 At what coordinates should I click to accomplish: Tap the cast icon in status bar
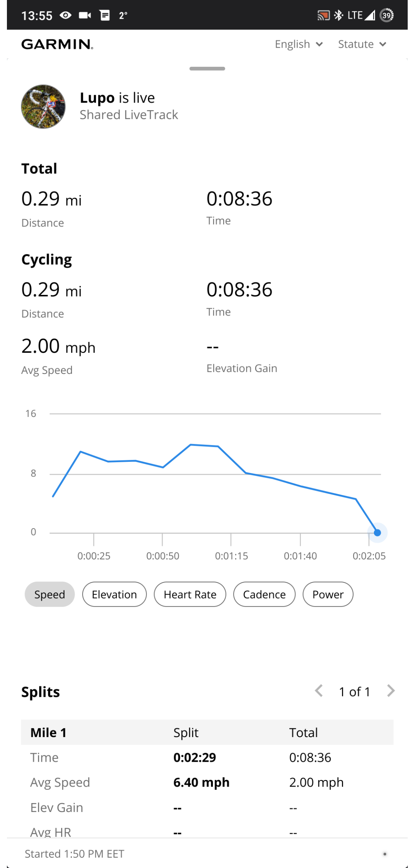click(x=323, y=15)
